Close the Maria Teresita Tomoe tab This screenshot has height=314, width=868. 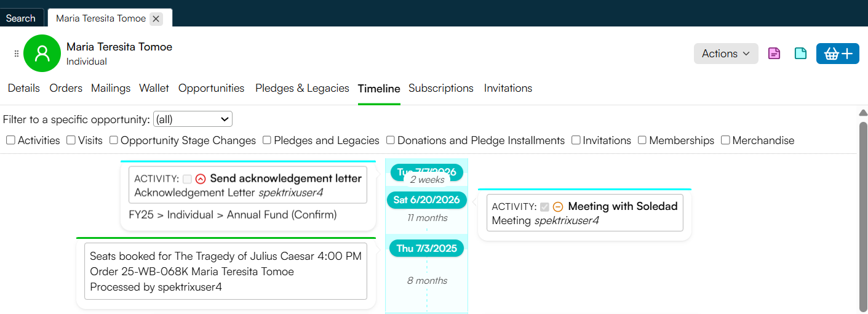click(x=156, y=18)
